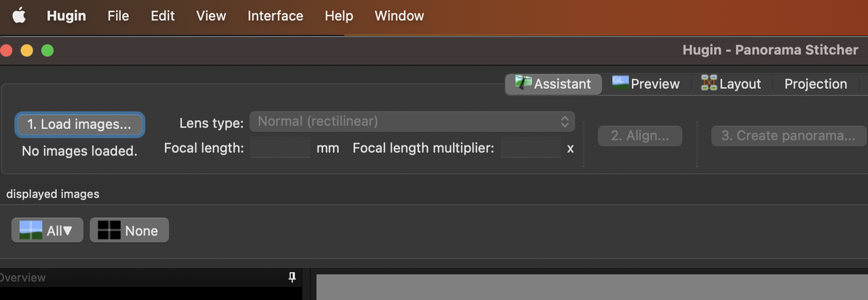The height and width of the screenshot is (300, 868).
Task: Open the Edit menu
Action: (x=163, y=16)
